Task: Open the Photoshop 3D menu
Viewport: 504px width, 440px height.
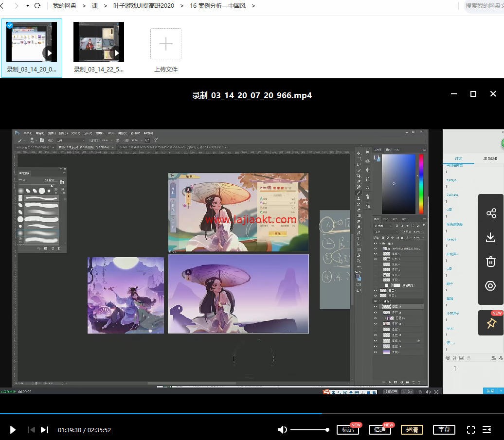Action: (111, 133)
